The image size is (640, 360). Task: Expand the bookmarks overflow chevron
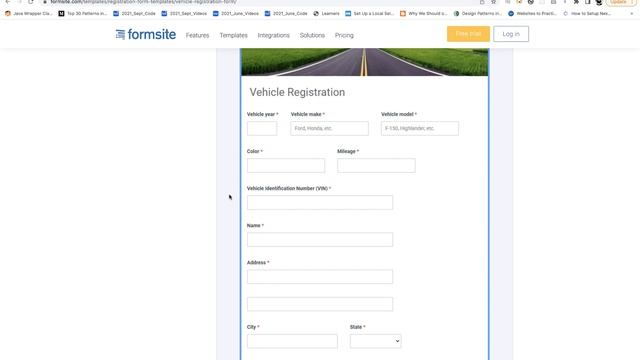click(x=631, y=13)
